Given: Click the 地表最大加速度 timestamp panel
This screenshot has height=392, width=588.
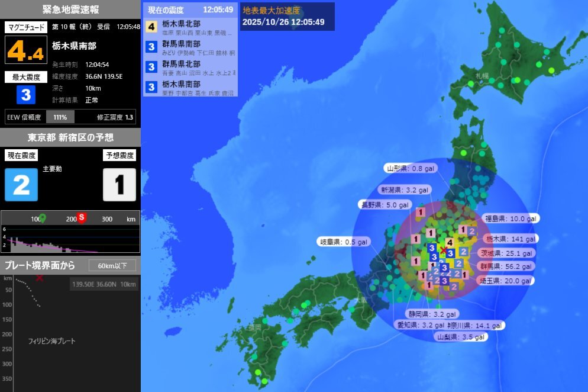Looking at the screenshot, I should pos(287,17).
